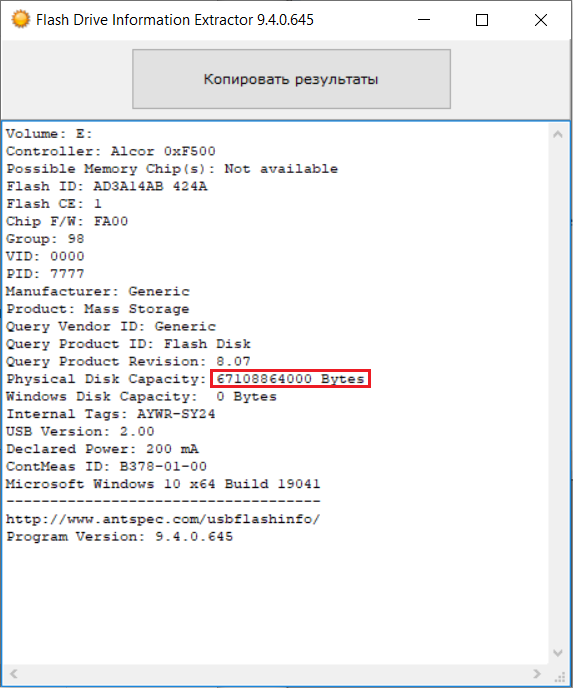
Task: Maximize the Flash Drive Information Extractor window
Action: pos(482,20)
